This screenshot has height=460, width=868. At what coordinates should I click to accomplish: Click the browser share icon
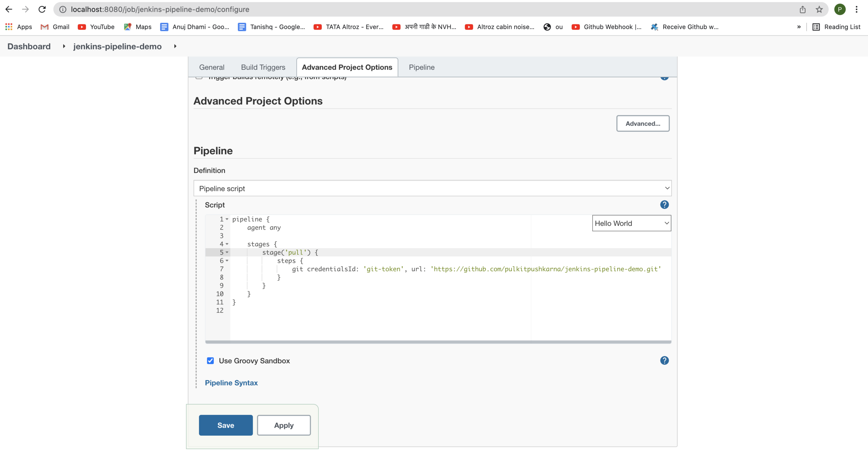point(802,9)
